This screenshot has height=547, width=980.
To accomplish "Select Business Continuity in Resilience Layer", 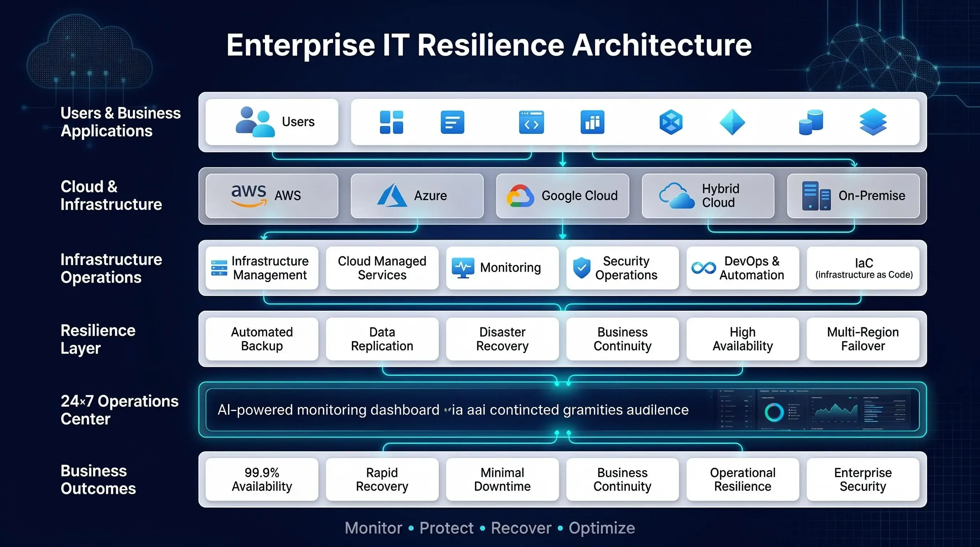I will (x=622, y=339).
